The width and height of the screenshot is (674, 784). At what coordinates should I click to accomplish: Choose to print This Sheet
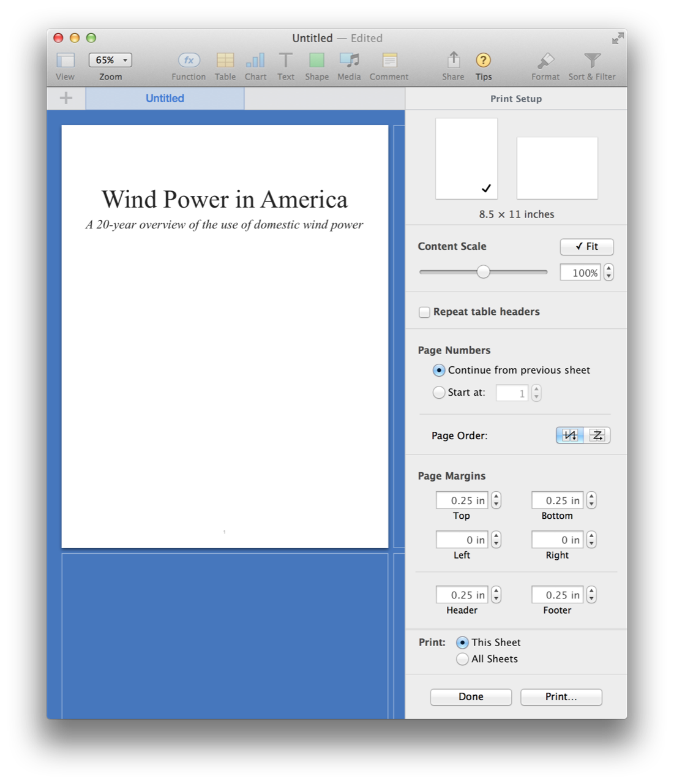(463, 643)
